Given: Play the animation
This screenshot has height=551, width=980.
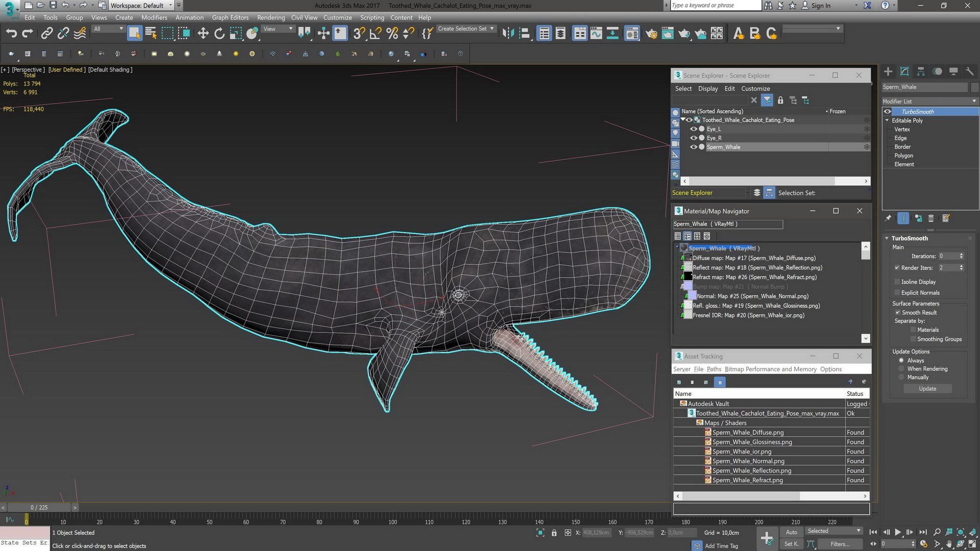Looking at the screenshot, I should pyautogui.click(x=898, y=532).
